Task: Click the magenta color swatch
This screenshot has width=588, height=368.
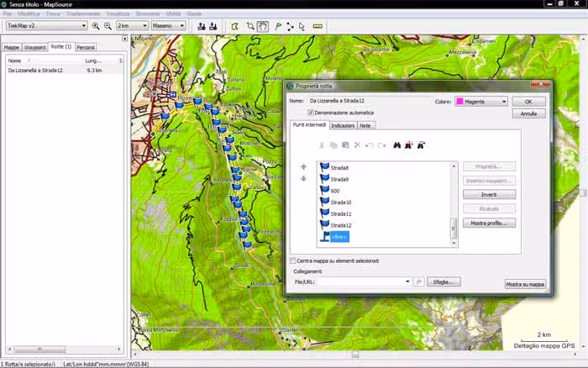Action: point(459,102)
